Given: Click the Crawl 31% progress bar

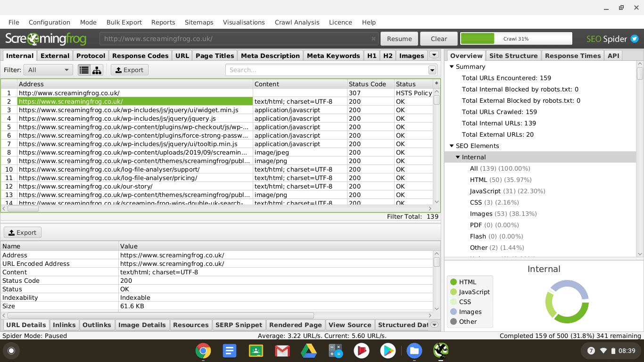Looking at the screenshot, I should pyautogui.click(x=516, y=39).
